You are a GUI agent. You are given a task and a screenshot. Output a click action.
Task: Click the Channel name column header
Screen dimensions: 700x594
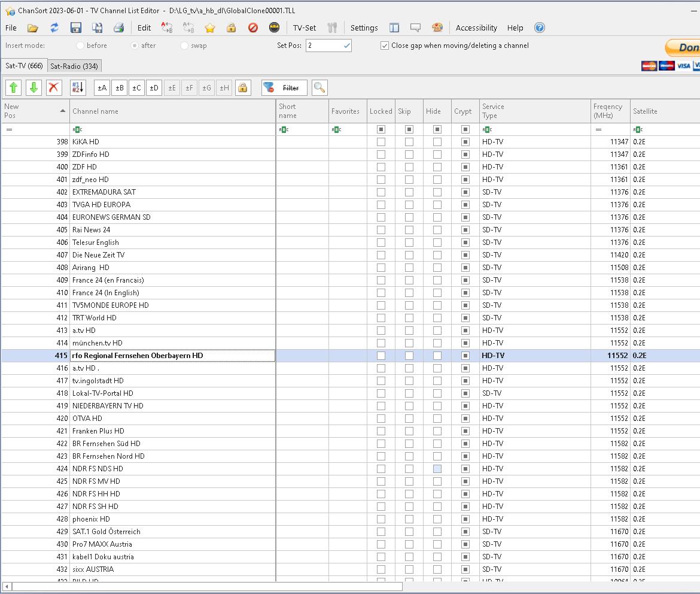173,111
